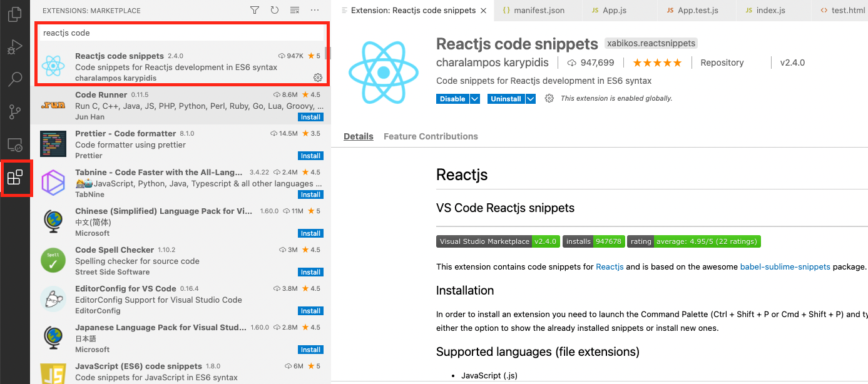Select the EditorConfig mouse icon
868x384 pixels.
pyautogui.click(x=53, y=299)
